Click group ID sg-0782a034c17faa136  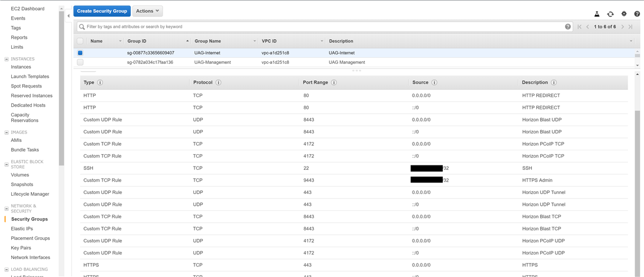click(x=151, y=62)
